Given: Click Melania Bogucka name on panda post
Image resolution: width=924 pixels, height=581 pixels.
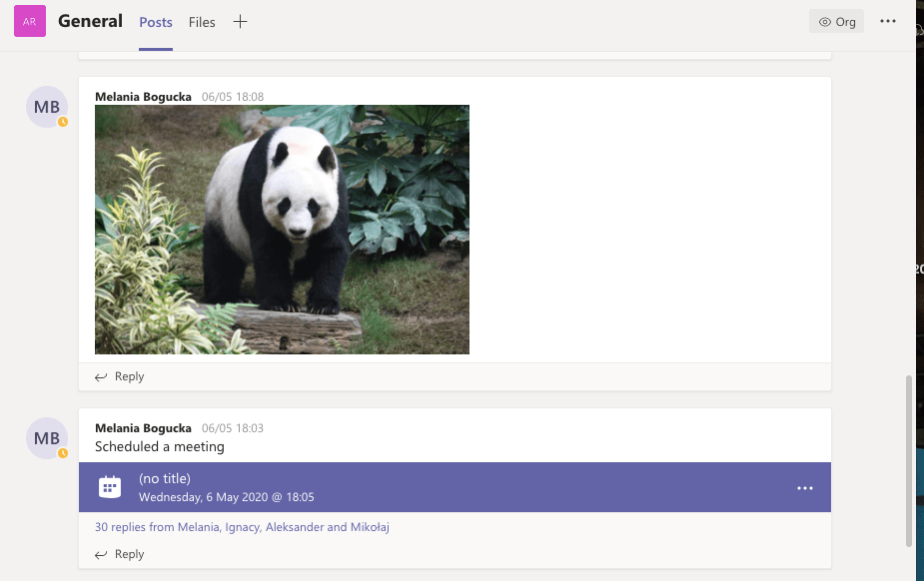Looking at the screenshot, I should 143,97.
